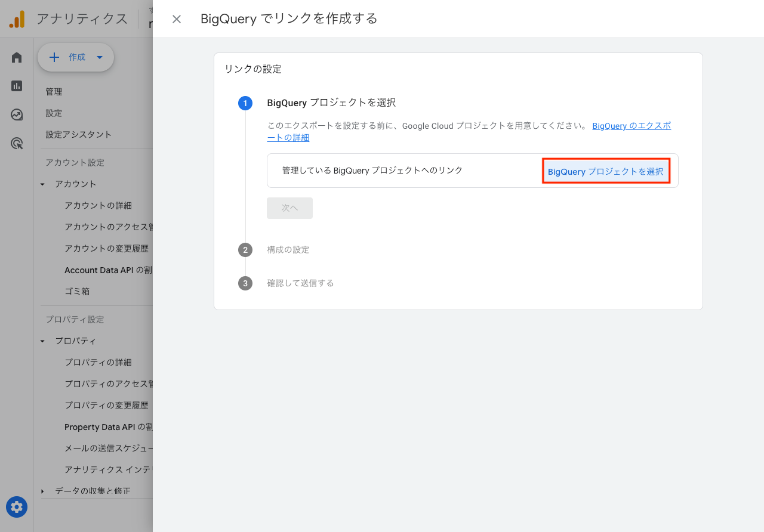Screen dimensions: 764x532
Task: Click BigQuery プロジェクトを選択 button
Action: [x=605, y=171]
